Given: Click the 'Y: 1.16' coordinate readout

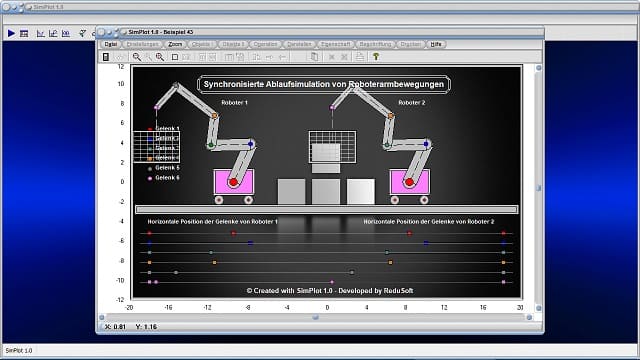Looking at the screenshot, I should [146, 327].
